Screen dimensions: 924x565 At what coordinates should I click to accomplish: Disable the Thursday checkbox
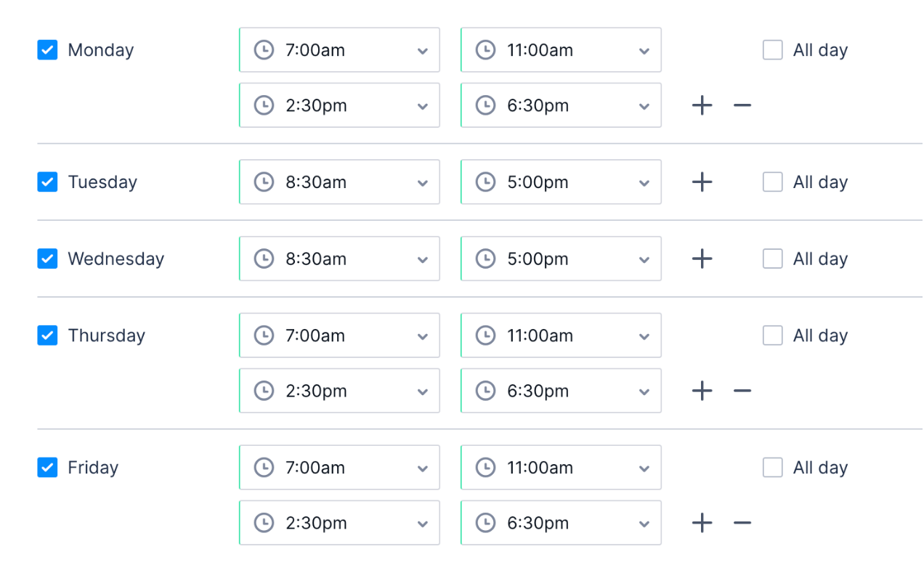[x=46, y=335]
